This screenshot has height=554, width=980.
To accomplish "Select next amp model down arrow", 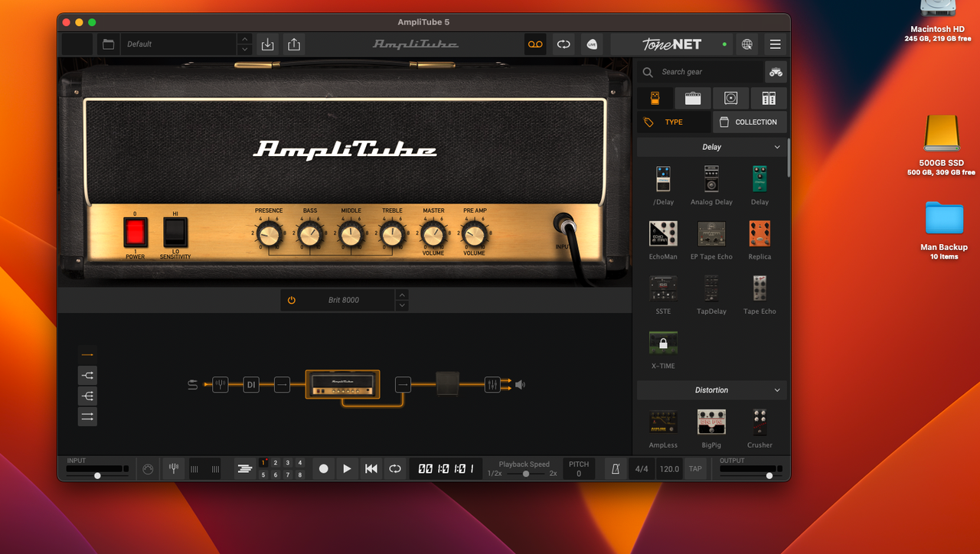I will point(402,305).
